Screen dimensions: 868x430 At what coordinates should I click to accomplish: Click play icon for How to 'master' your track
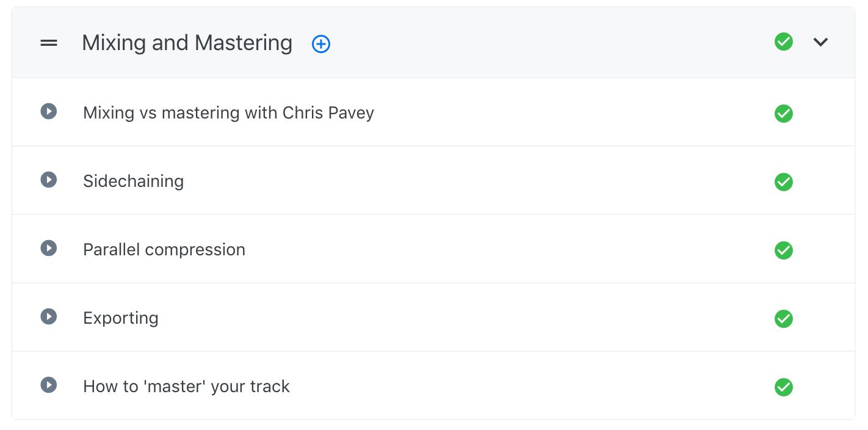click(49, 385)
